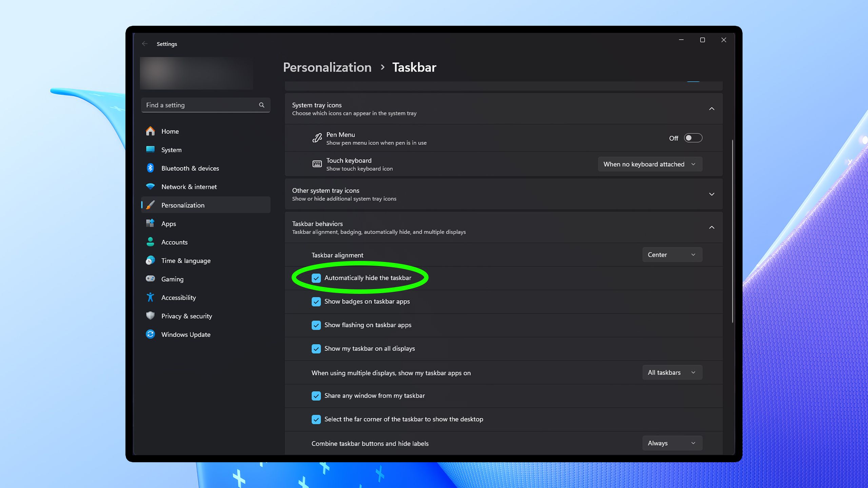Screen dimensions: 868x488
Task: Select the Gaming controller icon
Action: tap(150, 279)
